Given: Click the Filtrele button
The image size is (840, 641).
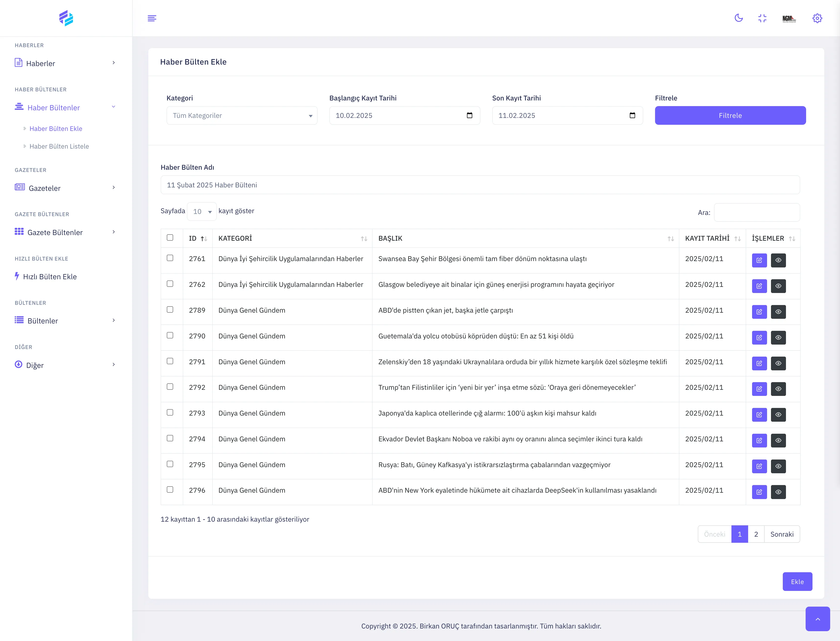Looking at the screenshot, I should [730, 115].
